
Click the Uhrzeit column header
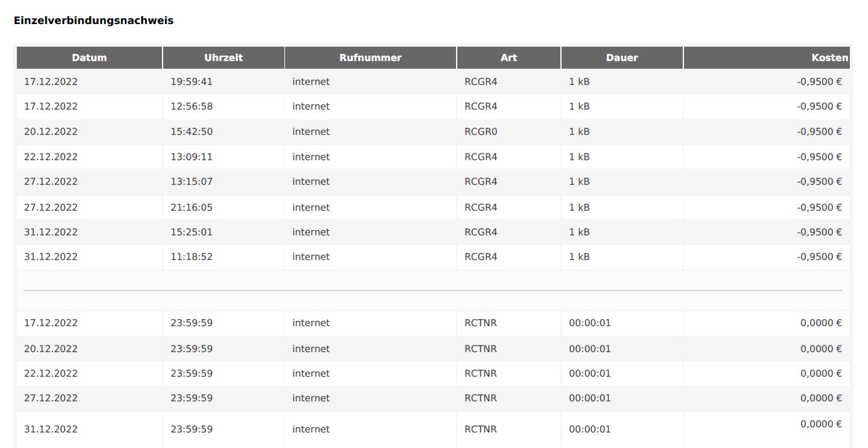pyautogui.click(x=223, y=58)
